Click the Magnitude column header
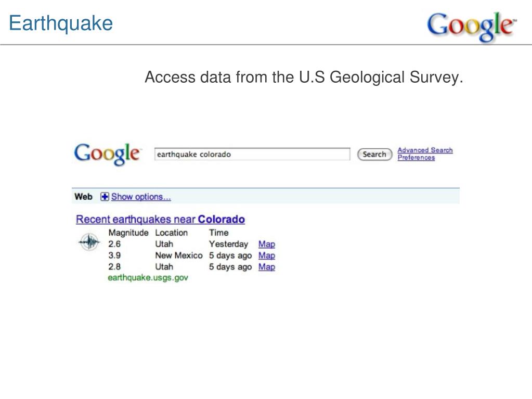Screen dimensions: 532x399 pyautogui.click(x=128, y=233)
